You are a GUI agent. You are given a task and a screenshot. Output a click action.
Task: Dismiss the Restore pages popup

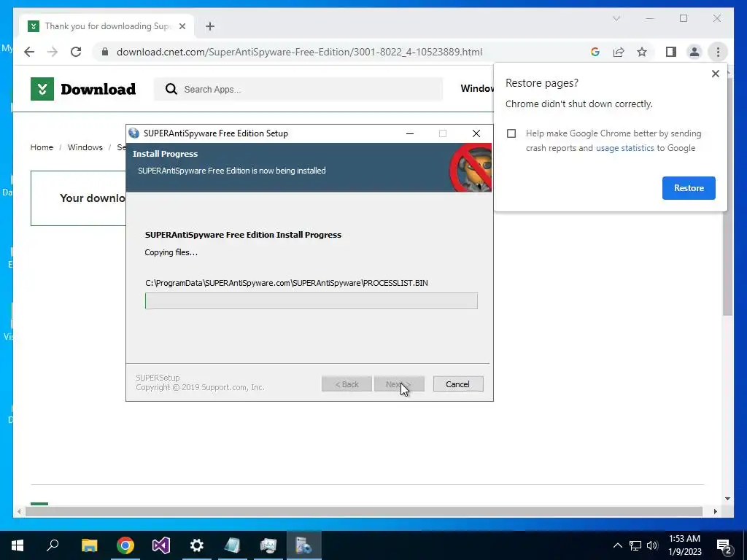point(715,74)
